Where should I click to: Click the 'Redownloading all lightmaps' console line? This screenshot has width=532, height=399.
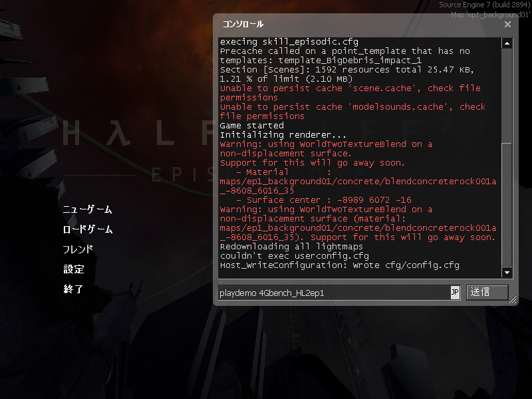[x=291, y=247]
